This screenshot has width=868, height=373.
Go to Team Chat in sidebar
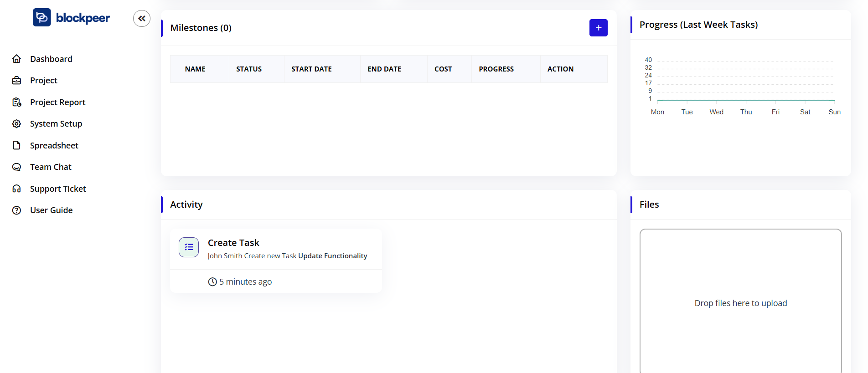tap(51, 167)
